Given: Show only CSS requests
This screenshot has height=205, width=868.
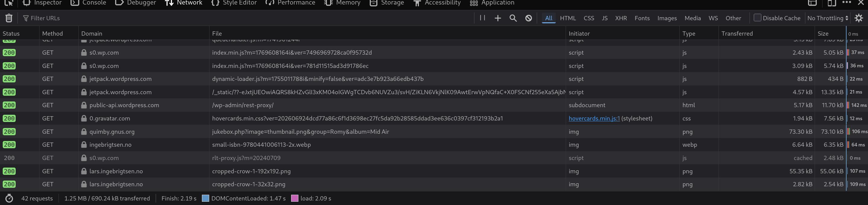Looking at the screenshot, I should pos(589,18).
